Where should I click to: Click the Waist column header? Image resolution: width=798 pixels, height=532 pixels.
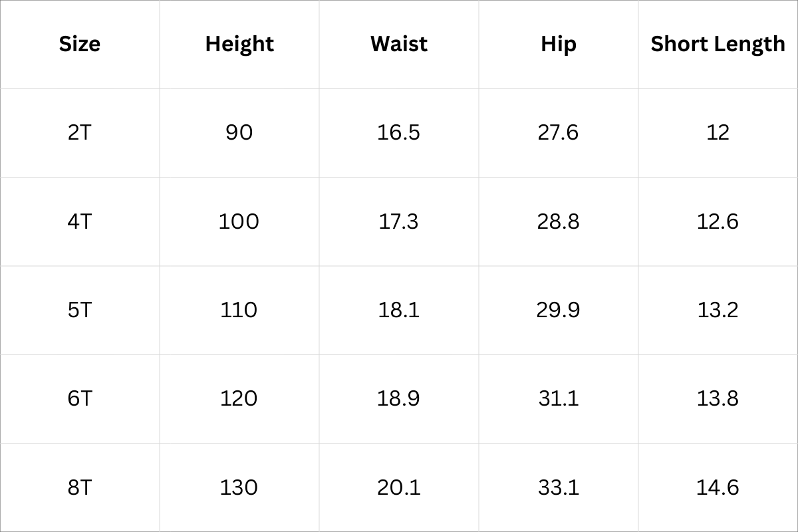coord(398,44)
